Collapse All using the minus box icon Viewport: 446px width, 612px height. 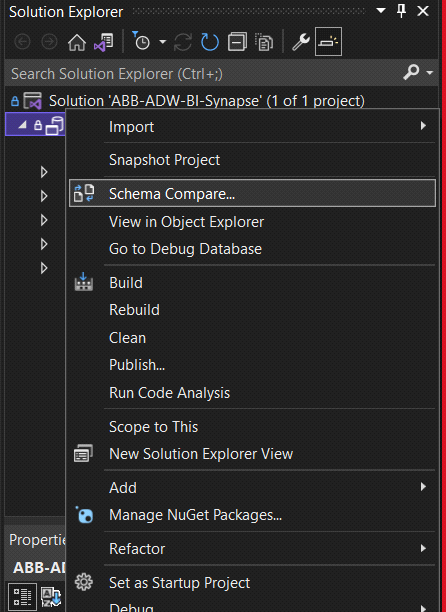pyautogui.click(x=237, y=42)
